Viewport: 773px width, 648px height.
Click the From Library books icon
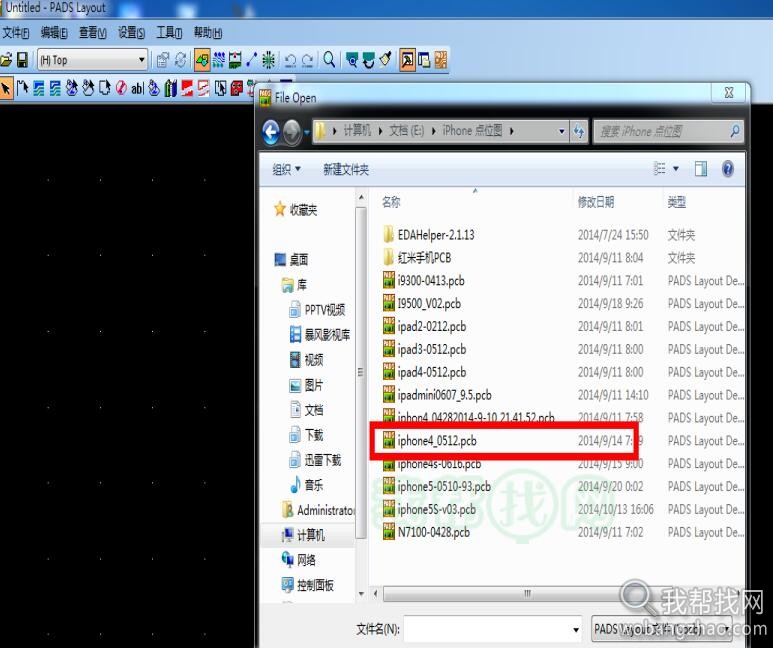171,88
